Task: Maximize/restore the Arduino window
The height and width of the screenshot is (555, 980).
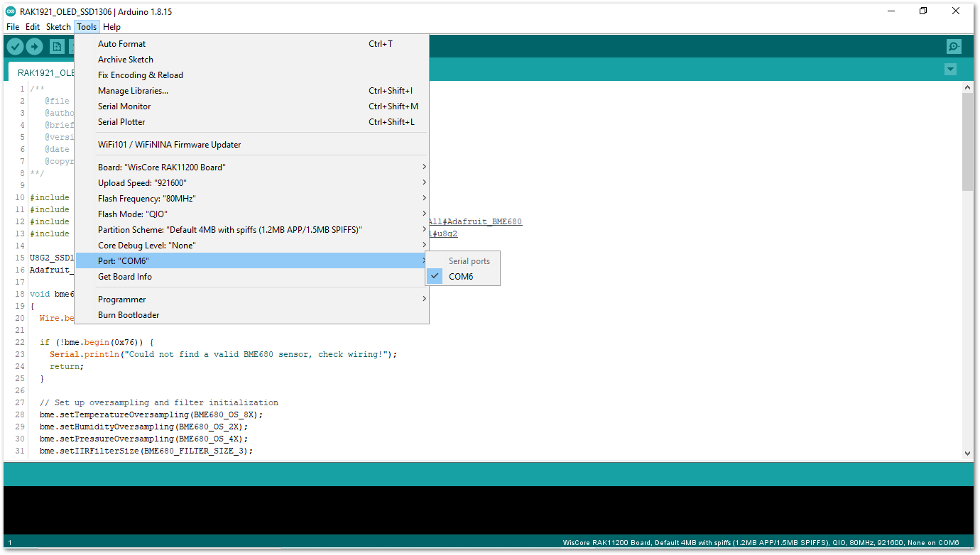Action: (923, 11)
